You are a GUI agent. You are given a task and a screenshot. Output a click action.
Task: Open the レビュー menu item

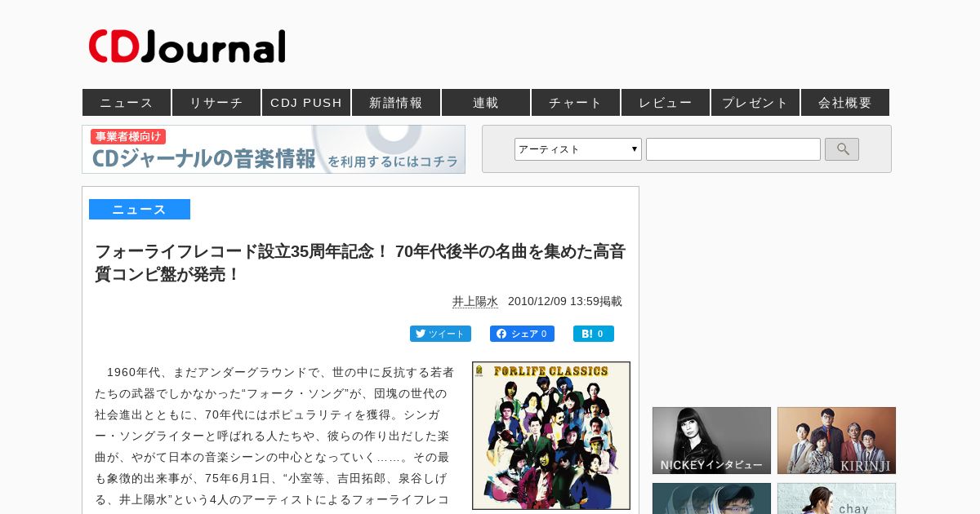coord(666,103)
